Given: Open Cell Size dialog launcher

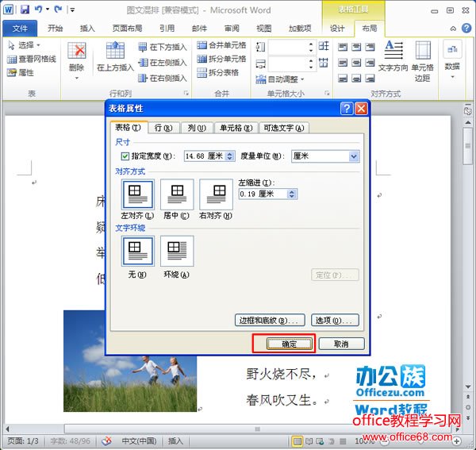Looking at the screenshot, I should 327,93.
